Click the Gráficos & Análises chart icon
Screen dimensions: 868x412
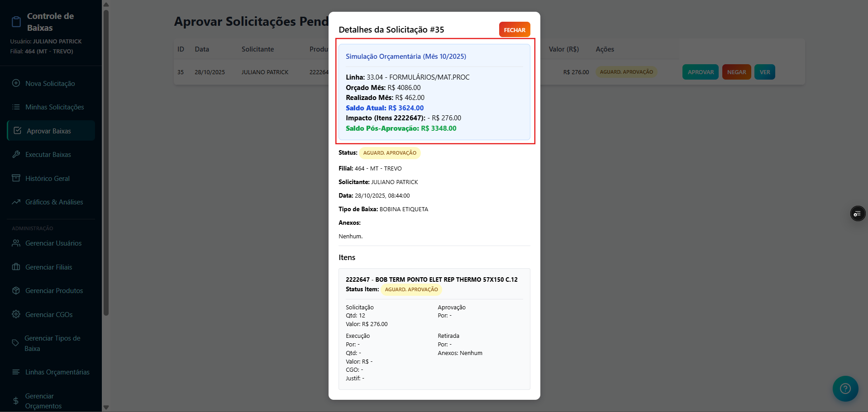[x=16, y=202]
